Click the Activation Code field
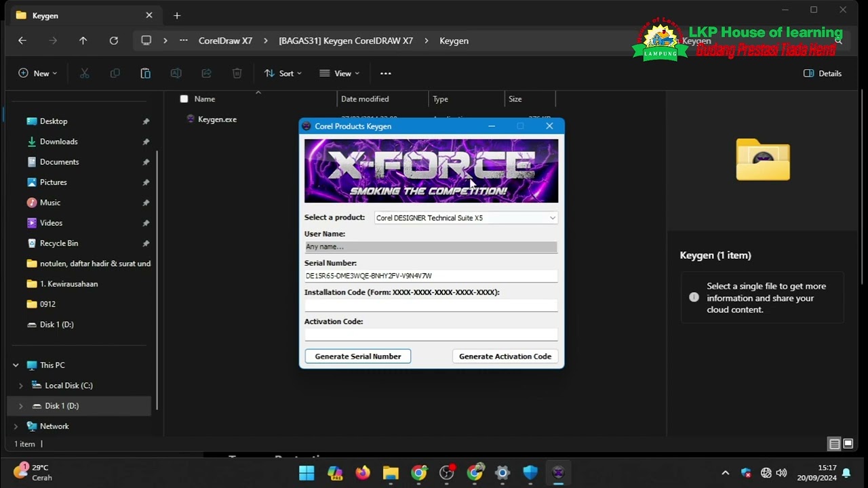 point(431,334)
